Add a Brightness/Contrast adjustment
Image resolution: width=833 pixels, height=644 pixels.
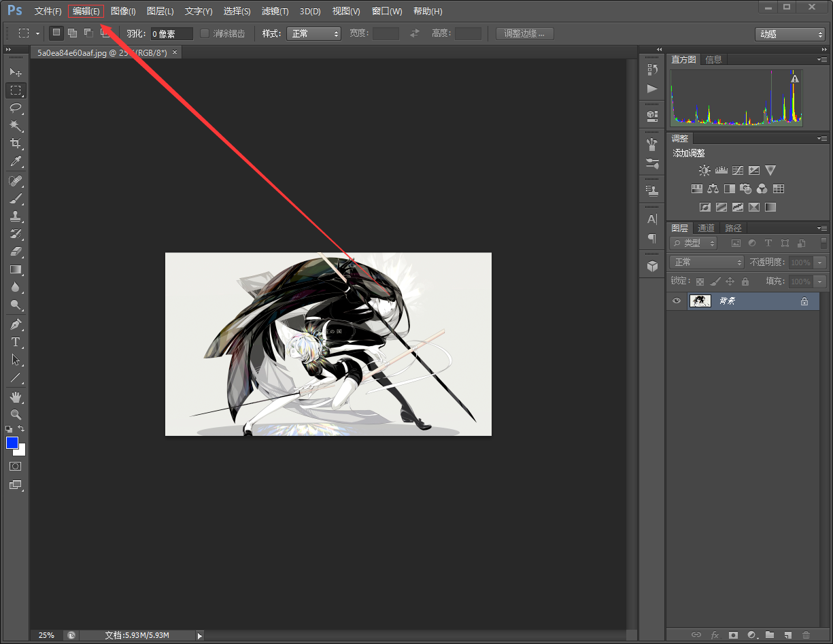[x=704, y=171]
